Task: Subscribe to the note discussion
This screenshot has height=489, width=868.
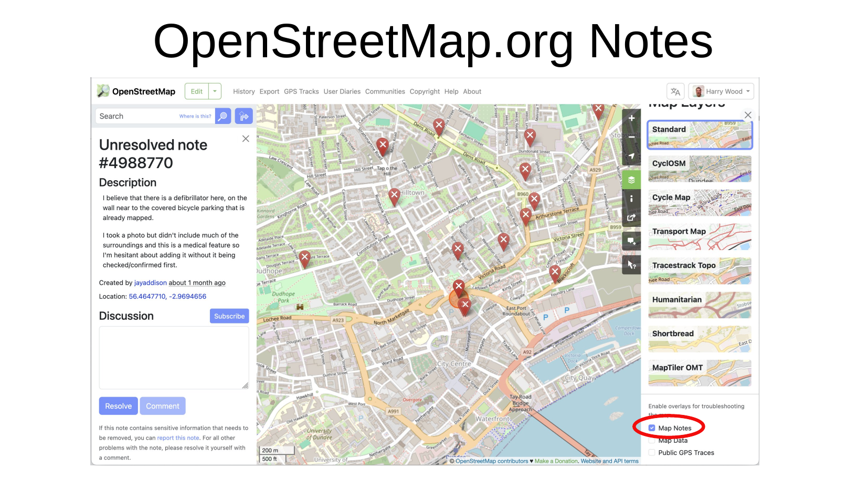Action: [229, 316]
